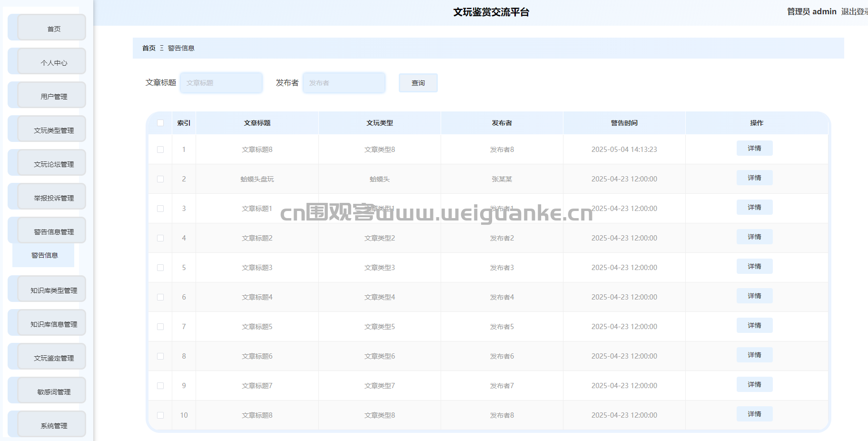Image resolution: width=868 pixels, height=441 pixels.
Task: Check the checkbox for row 5
Action: click(160, 268)
